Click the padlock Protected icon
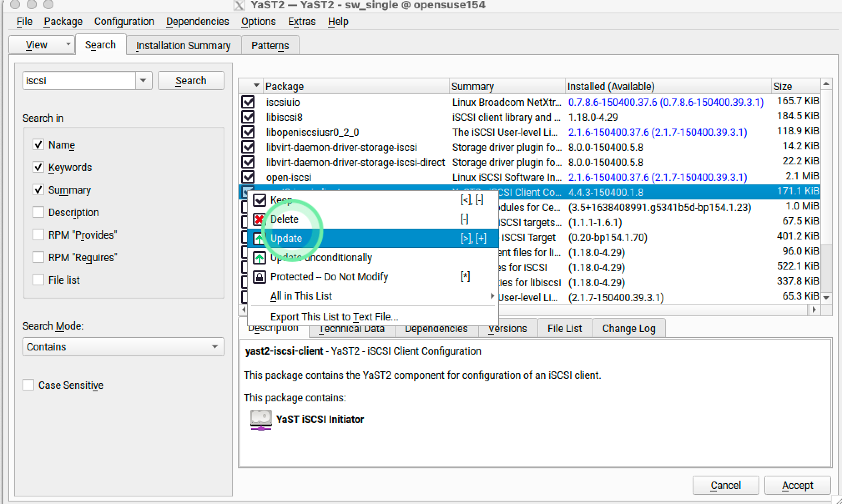Image resolution: width=842 pixels, height=504 pixels. pos(260,277)
